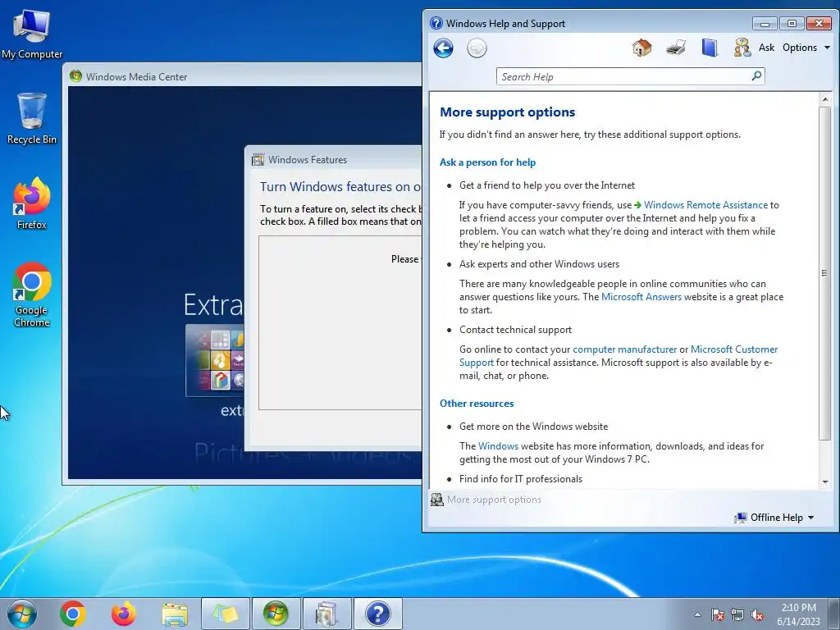This screenshot has height=630, width=840.
Task: Click the Other resources heading
Action: click(x=477, y=404)
